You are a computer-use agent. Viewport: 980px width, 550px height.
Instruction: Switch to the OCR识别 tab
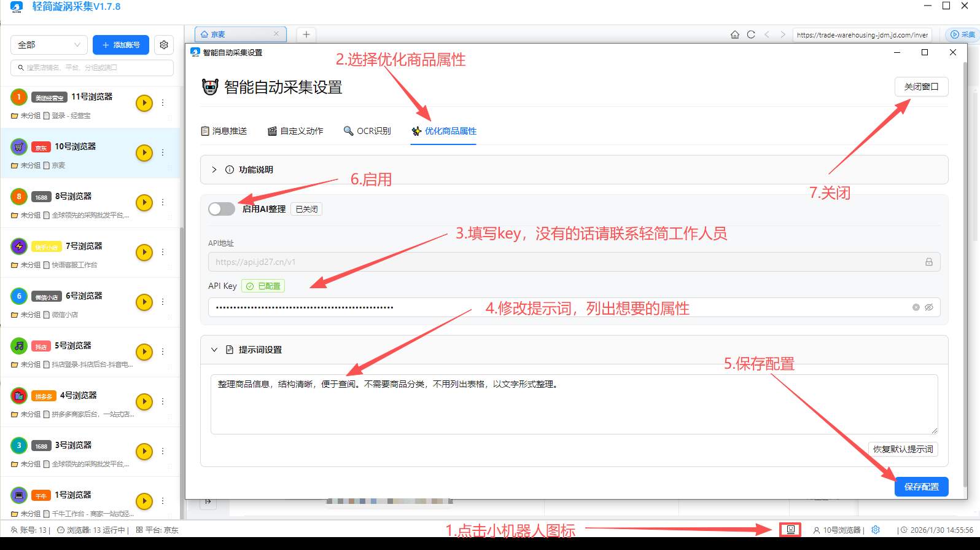point(367,131)
